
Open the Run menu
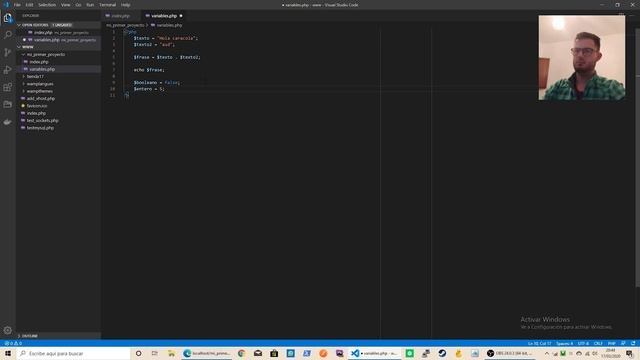pyautogui.click(x=90, y=5)
